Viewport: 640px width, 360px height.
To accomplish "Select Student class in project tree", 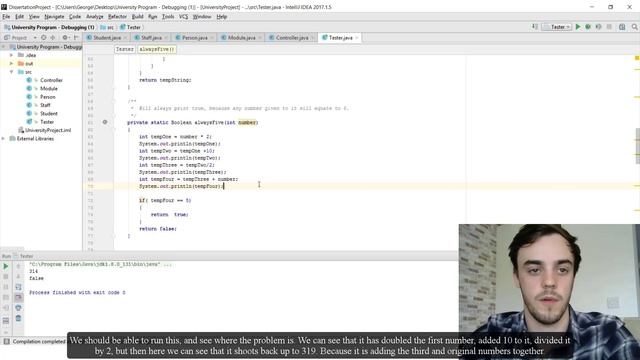I will click(x=49, y=113).
